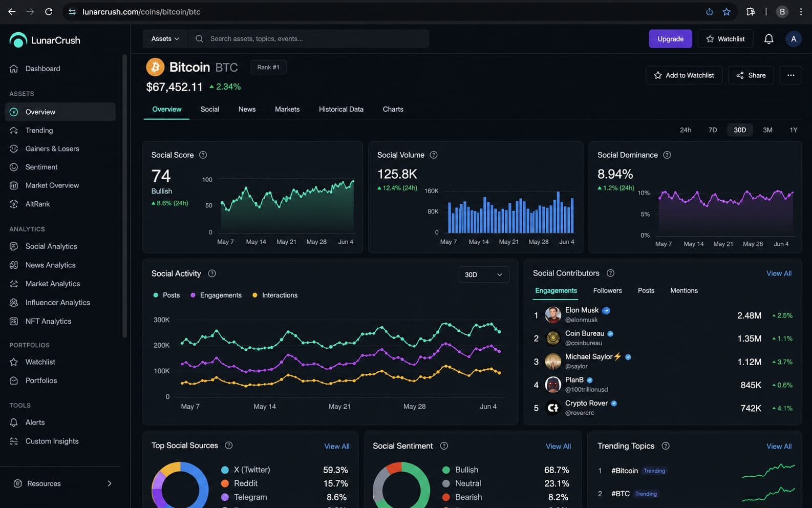The height and width of the screenshot is (508, 812).
Task: Show Social Contributors help info icon
Action: pos(610,273)
